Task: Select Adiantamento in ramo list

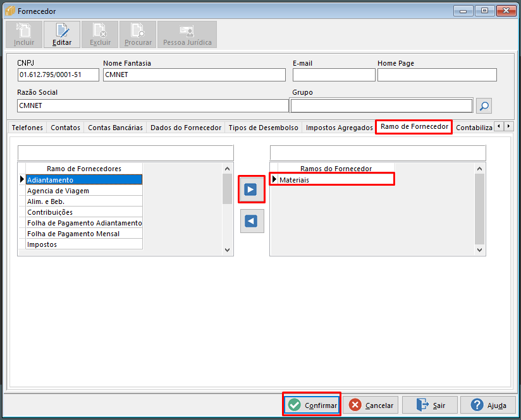Action: point(84,179)
